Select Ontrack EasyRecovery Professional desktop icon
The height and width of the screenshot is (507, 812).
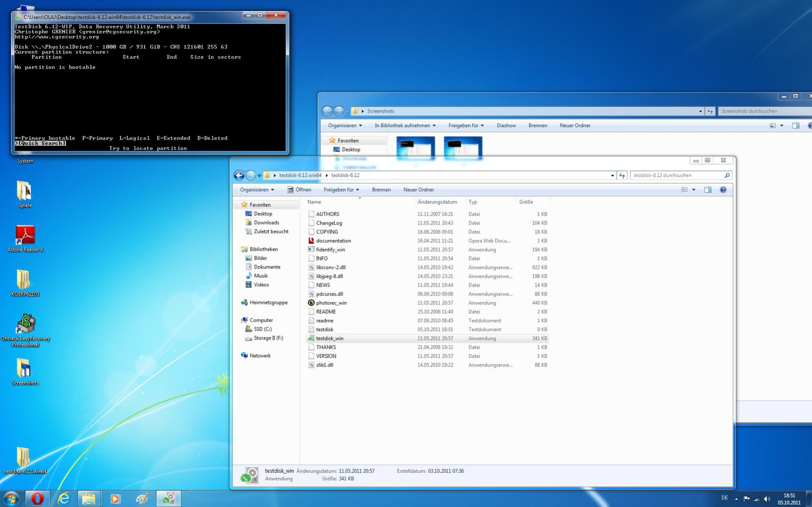25,330
